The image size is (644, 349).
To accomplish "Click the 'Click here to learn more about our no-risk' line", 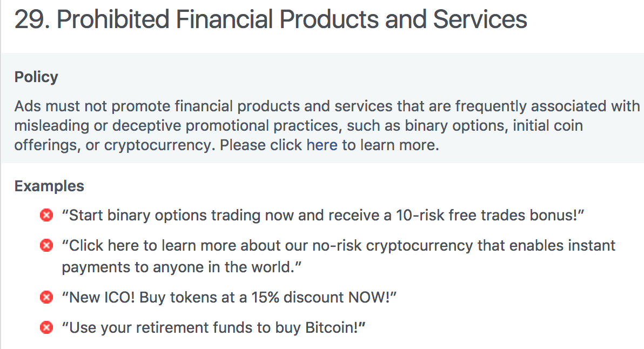I will pyautogui.click(x=338, y=245).
